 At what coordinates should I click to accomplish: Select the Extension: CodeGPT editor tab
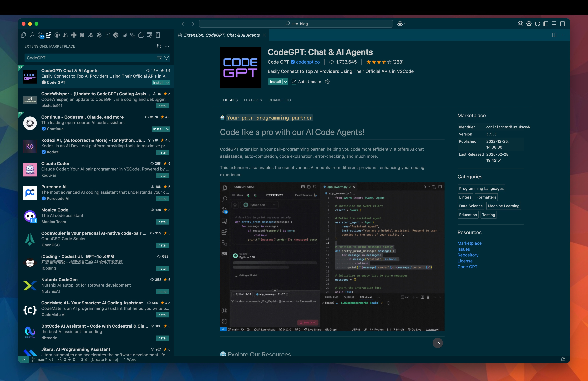222,35
